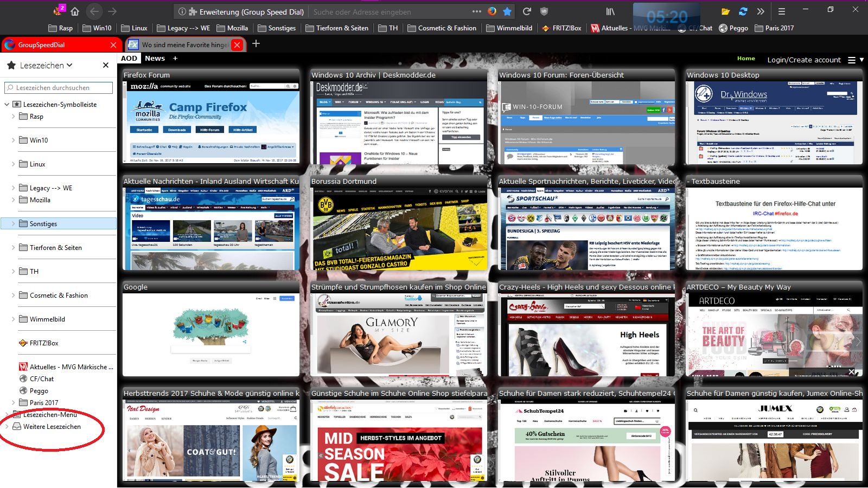Open a new tab with the plus button

coord(256,44)
